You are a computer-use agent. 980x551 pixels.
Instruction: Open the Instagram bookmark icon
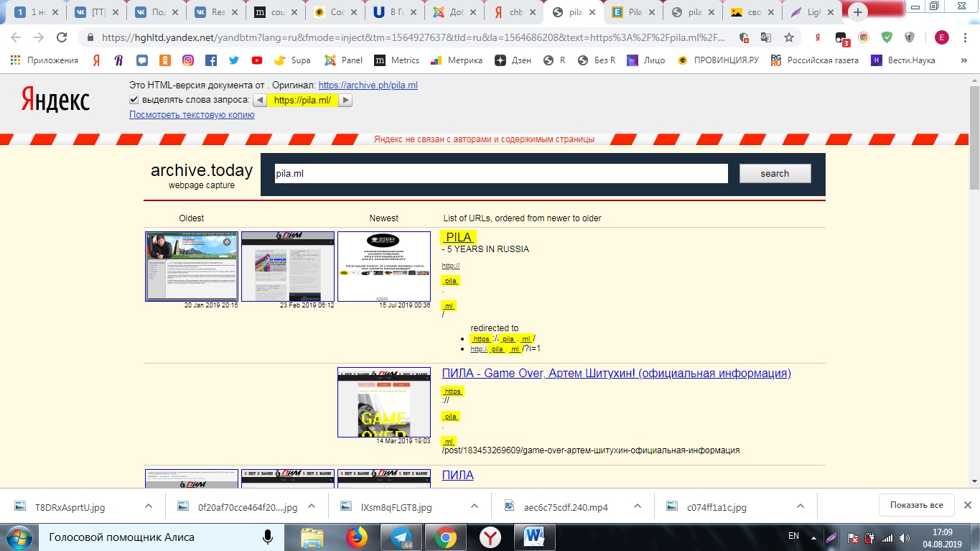pos(187,60)
